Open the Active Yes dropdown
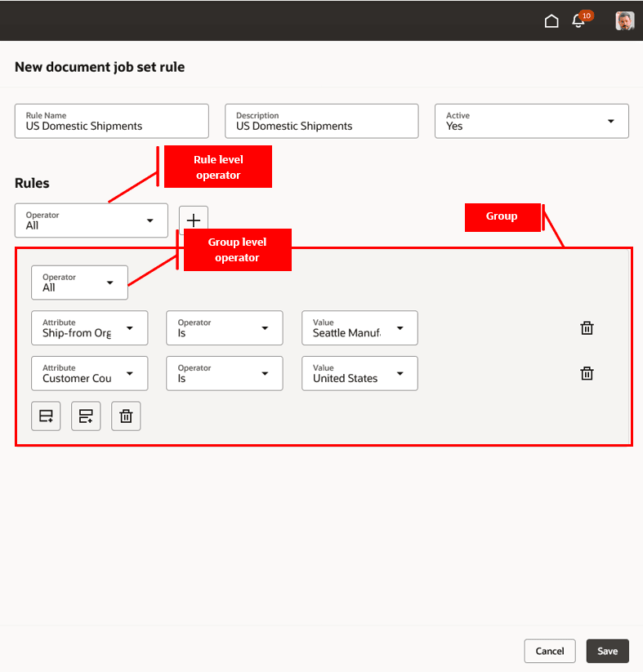643x672 pixels. pyautogui.click(x=531, y=122)
